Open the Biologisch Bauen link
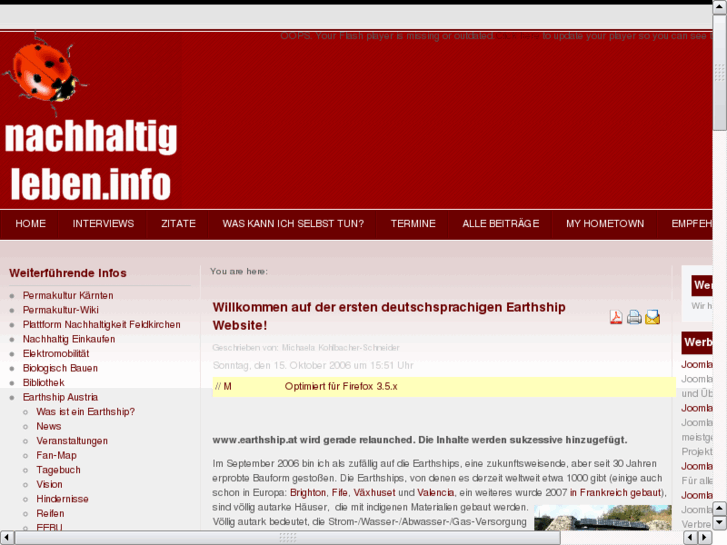727x545 pixels. click(60, 368)
